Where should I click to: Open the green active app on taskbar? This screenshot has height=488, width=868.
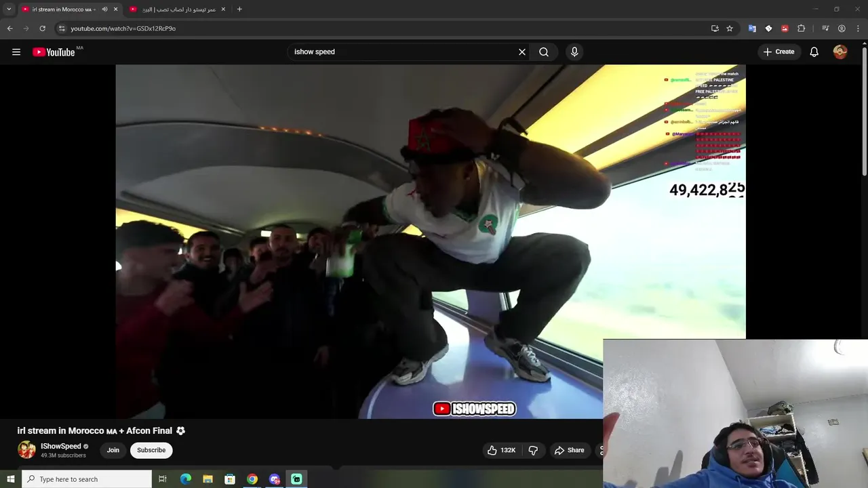pyautogui.click(x=296, y=479)
